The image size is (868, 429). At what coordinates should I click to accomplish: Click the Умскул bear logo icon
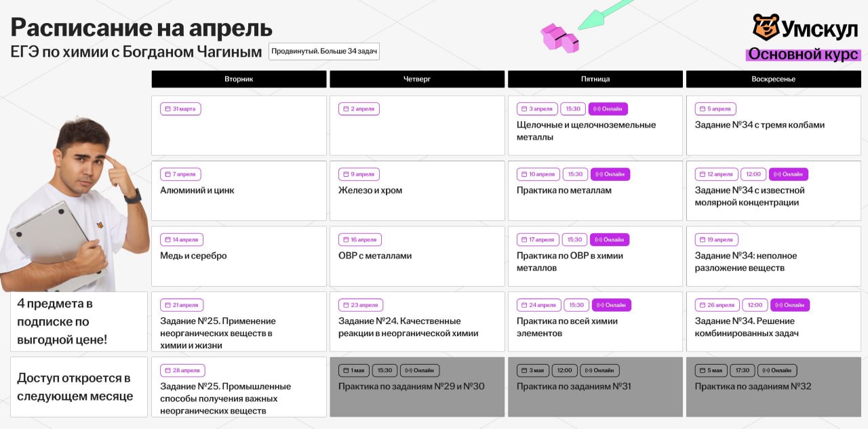click(x=766, y=28)
